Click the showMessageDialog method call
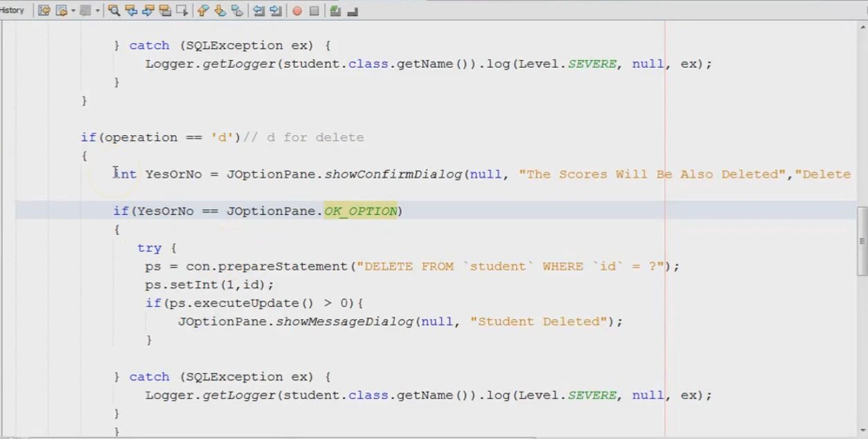 (345, 322)
